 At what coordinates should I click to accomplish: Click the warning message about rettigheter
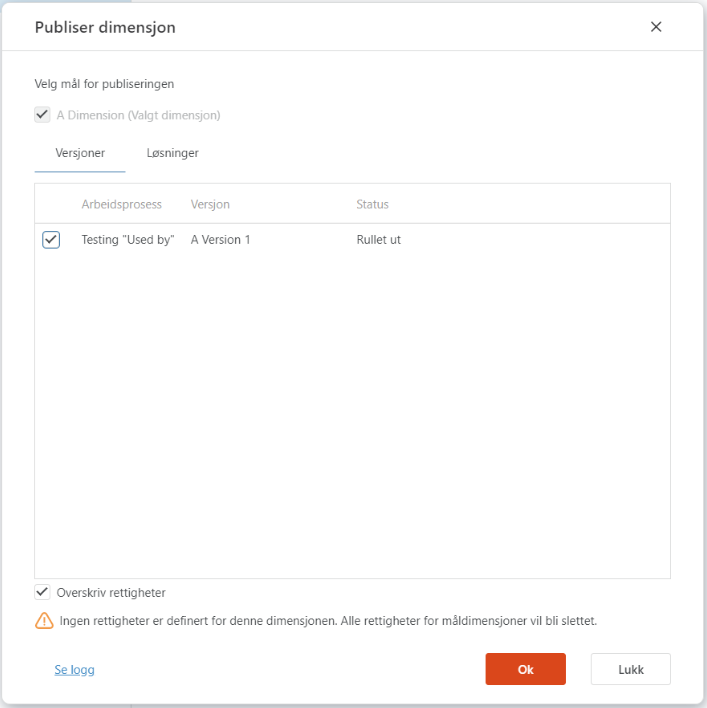coord(328,621)
